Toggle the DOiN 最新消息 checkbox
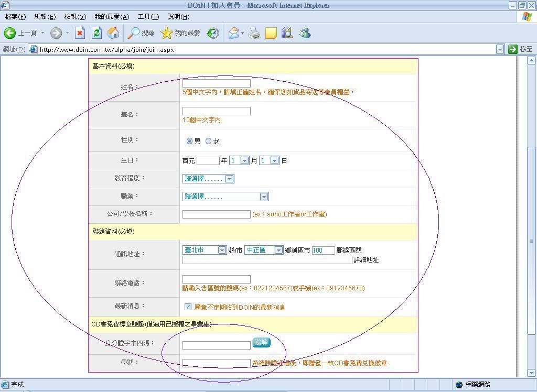The width and height of the screenshot is (537, 392). click(x=188, y=307)
